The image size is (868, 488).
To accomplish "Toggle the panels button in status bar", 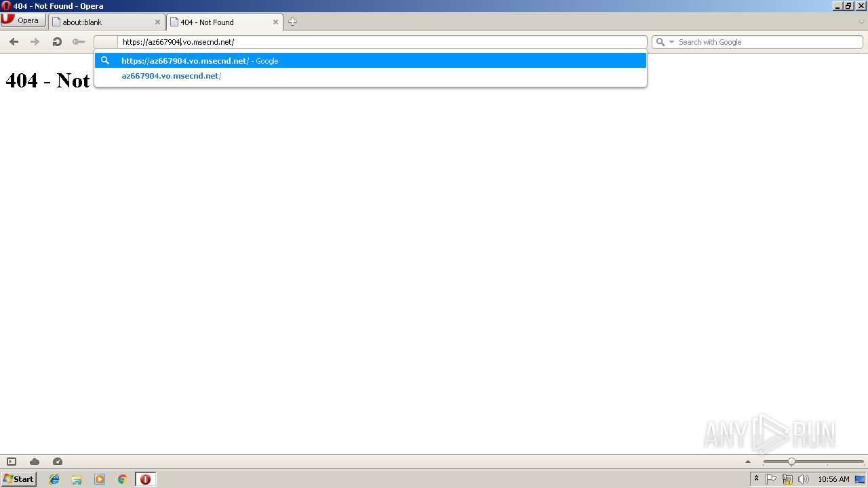I will coord(12,462).
